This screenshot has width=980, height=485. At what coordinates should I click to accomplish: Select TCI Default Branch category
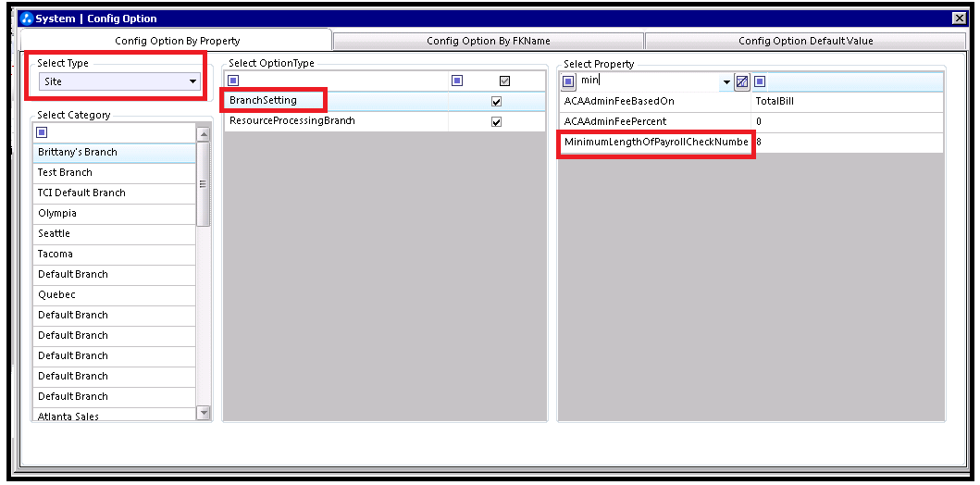pos(115,193)
